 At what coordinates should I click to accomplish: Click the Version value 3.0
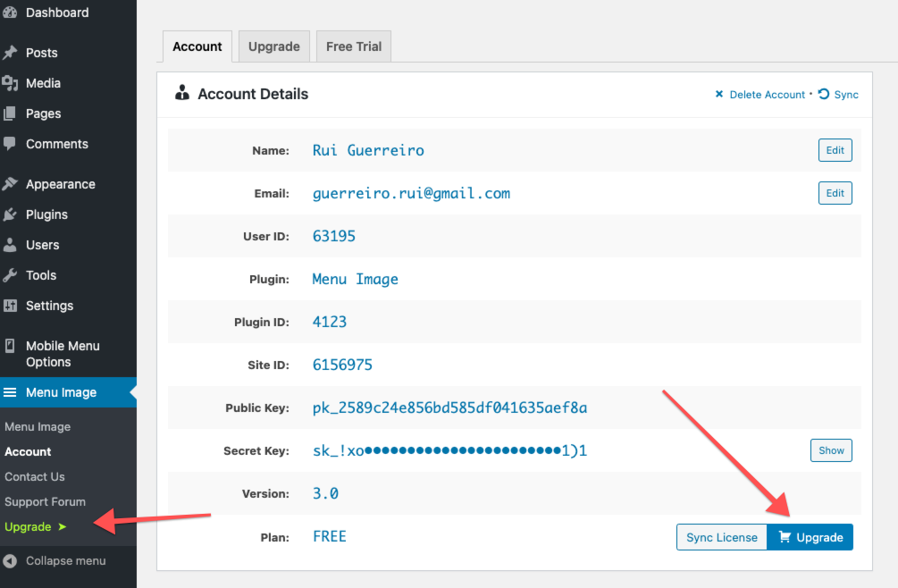tap(325, 493)
